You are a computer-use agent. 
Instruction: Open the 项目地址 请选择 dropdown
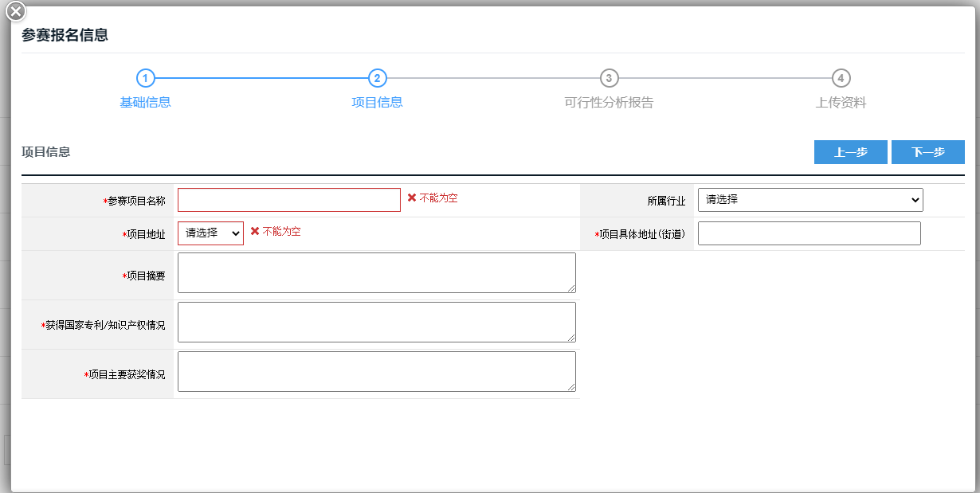pos(210,233)
